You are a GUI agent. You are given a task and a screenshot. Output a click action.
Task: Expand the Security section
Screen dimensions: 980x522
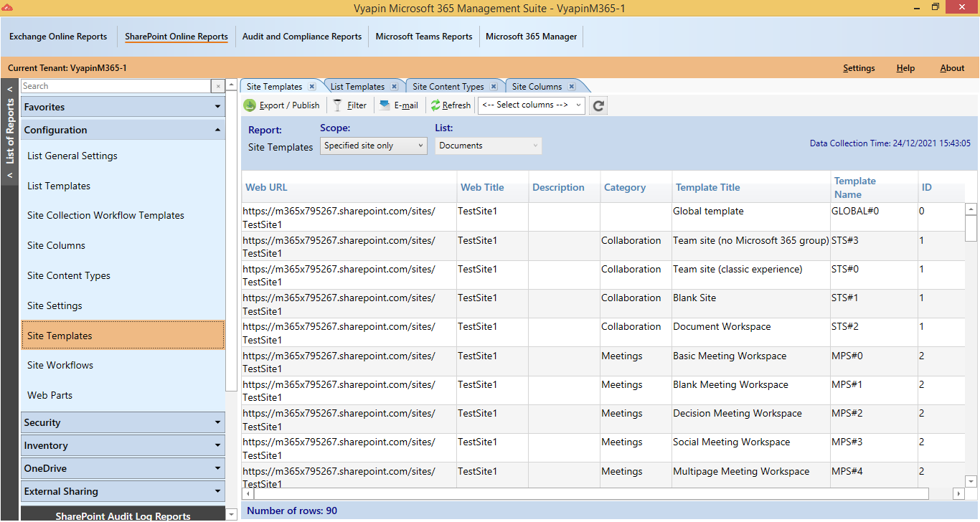[x=123, y=422]
